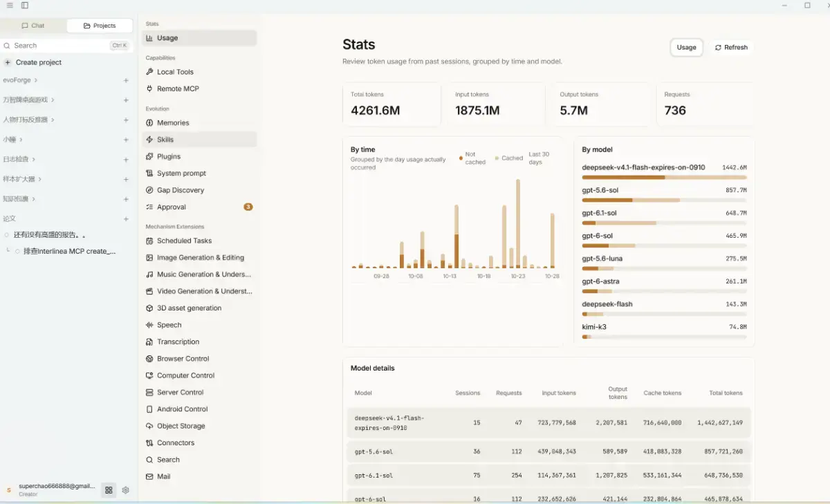Open the Usage stats icon in sidebar
This screenshot has height=504, width=830.
coord(149,38)
